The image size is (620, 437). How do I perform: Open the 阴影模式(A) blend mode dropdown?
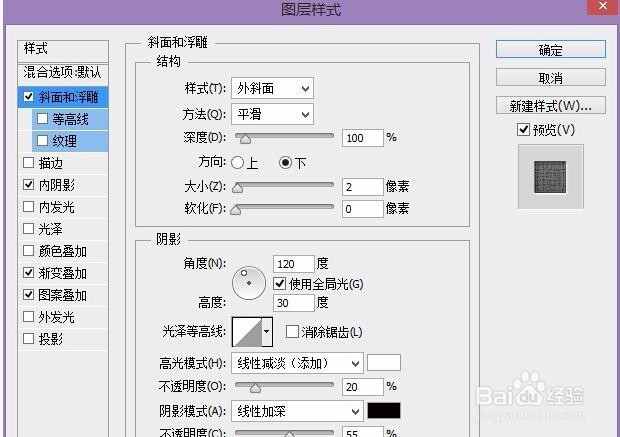(297, 411)
